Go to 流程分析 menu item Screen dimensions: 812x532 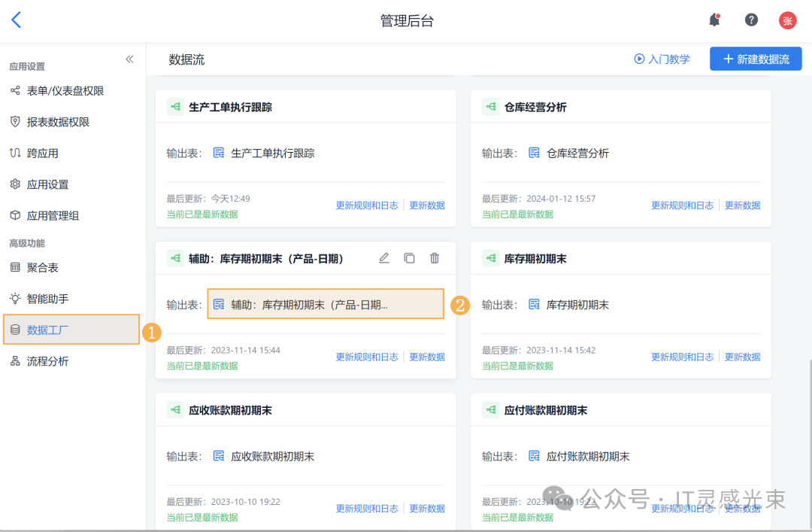coord(47,361)
